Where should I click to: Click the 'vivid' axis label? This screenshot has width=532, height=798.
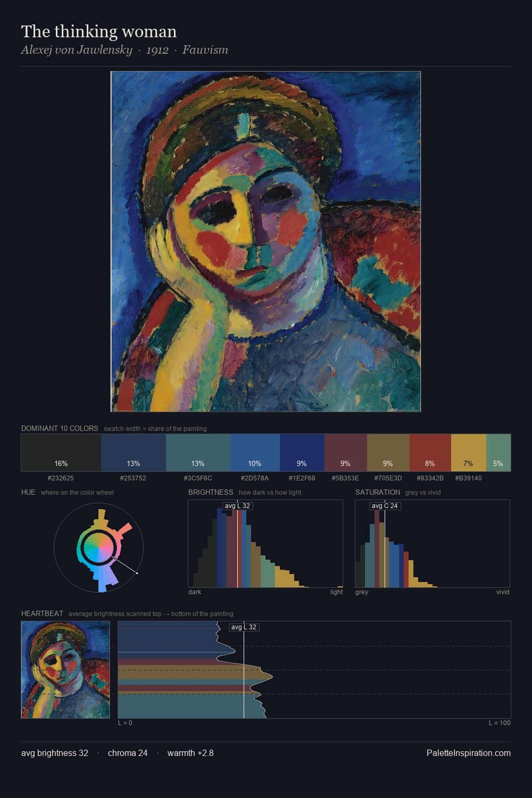coord(503,592)
